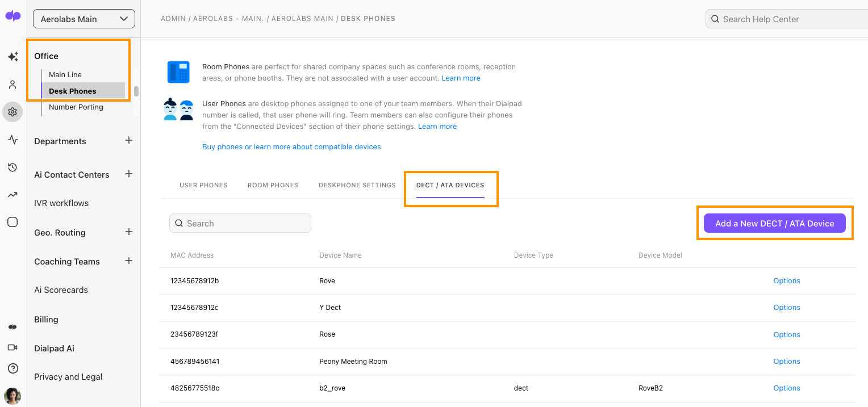Switch to Room Phones tab
This screenshot has width=868, height=407.
273,185
